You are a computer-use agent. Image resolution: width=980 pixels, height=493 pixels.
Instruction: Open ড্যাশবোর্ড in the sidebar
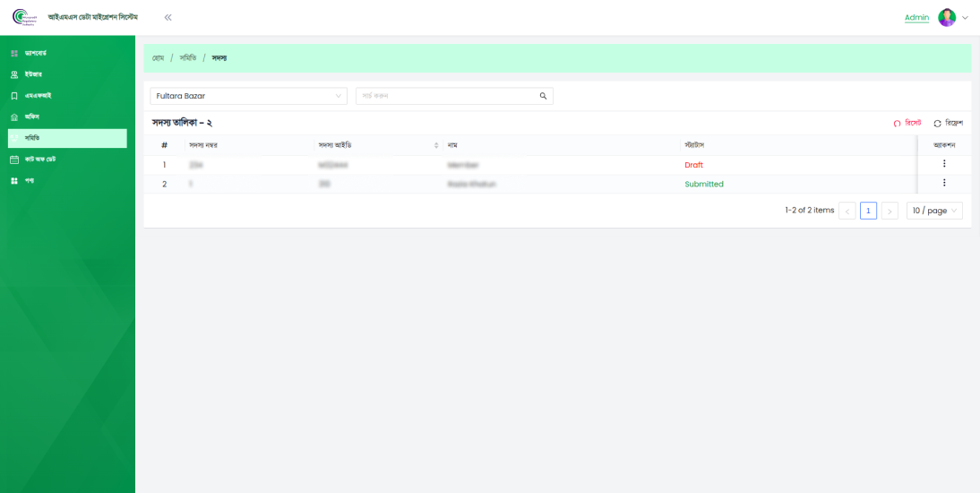click(36, 54)
